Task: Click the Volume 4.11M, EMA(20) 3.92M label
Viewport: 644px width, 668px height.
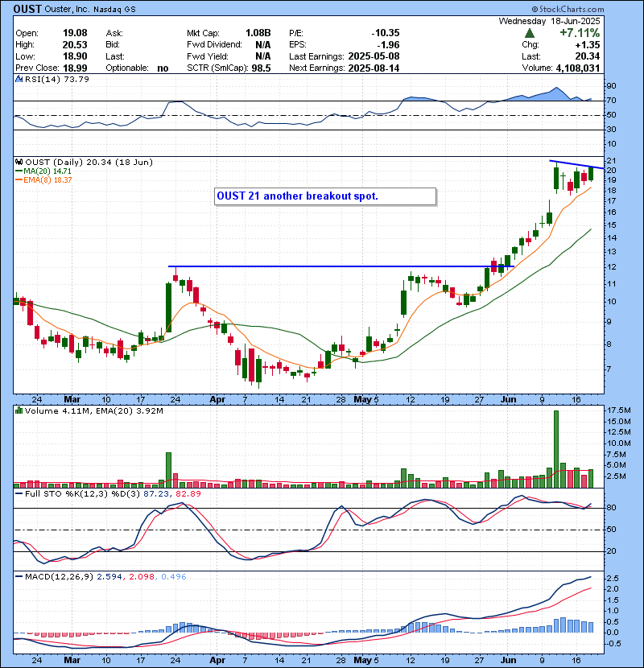Action: (93, 410)
